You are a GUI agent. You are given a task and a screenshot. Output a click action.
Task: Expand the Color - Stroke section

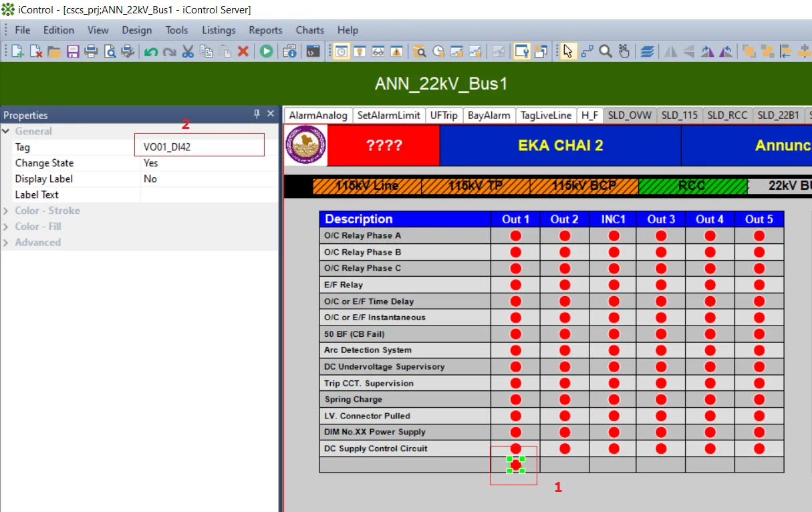click(x=6, y=211)
